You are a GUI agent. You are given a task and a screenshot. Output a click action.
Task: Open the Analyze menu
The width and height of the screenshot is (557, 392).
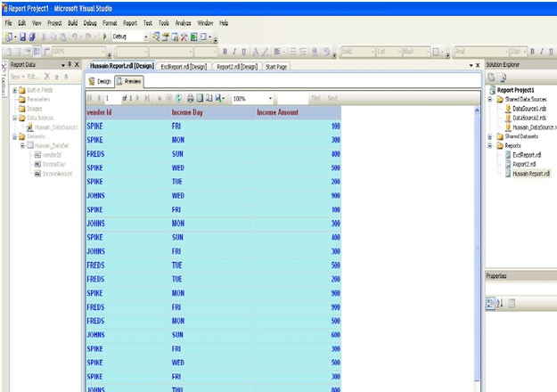coord(183,23)
